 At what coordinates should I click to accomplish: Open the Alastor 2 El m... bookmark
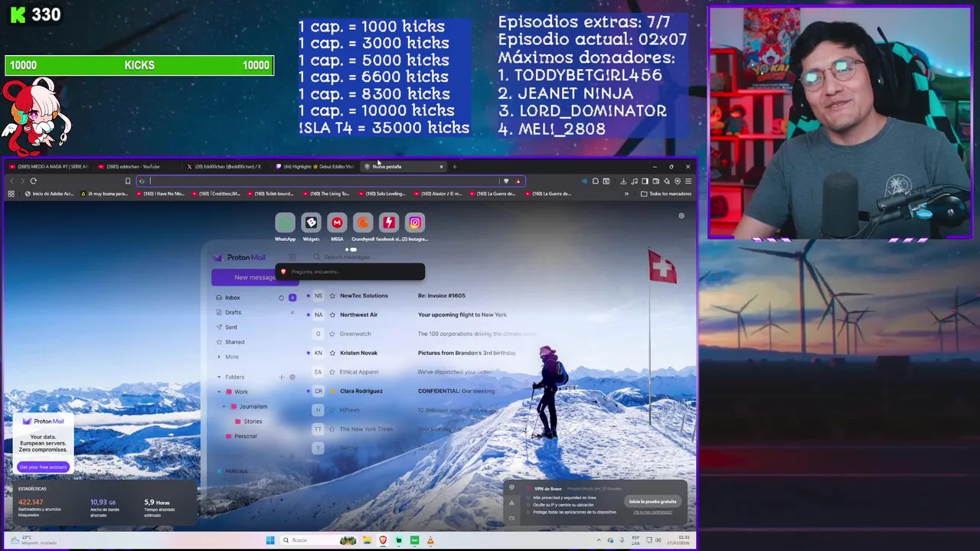436,194
